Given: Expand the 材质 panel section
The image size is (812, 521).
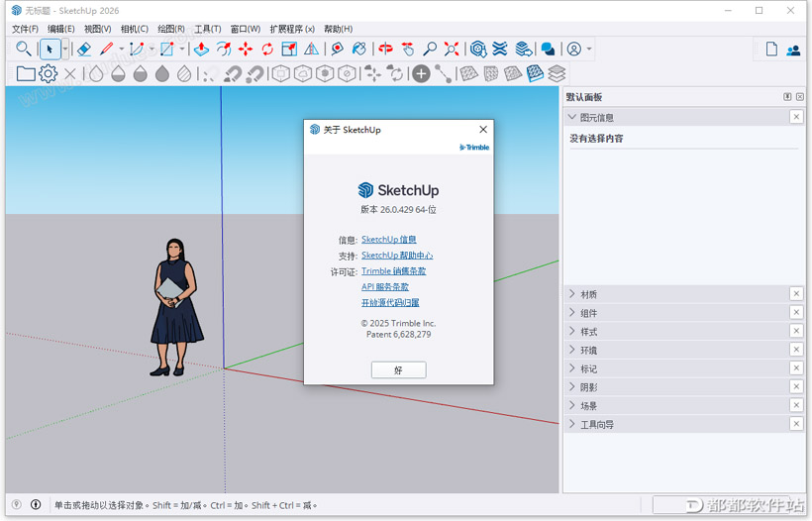Looking at the screenshot, I should coord(588,294).
